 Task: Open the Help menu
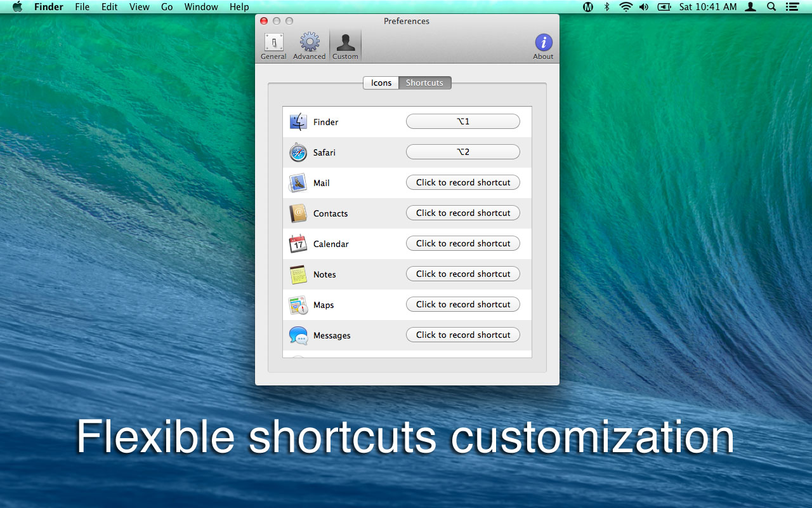click(239, 7)
